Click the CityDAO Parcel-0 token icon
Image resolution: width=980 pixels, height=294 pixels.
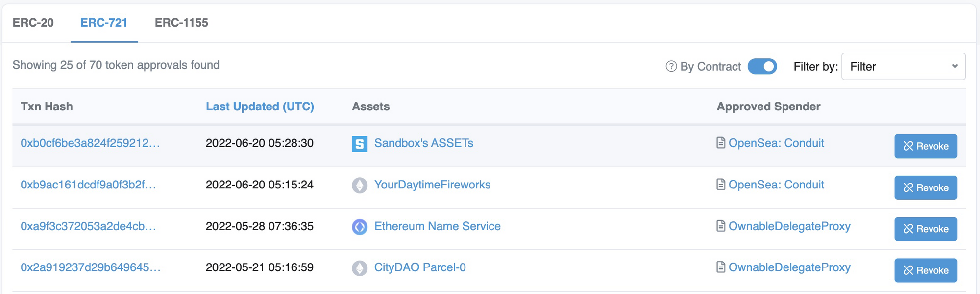pyautogui.click(x=360, y=268)
